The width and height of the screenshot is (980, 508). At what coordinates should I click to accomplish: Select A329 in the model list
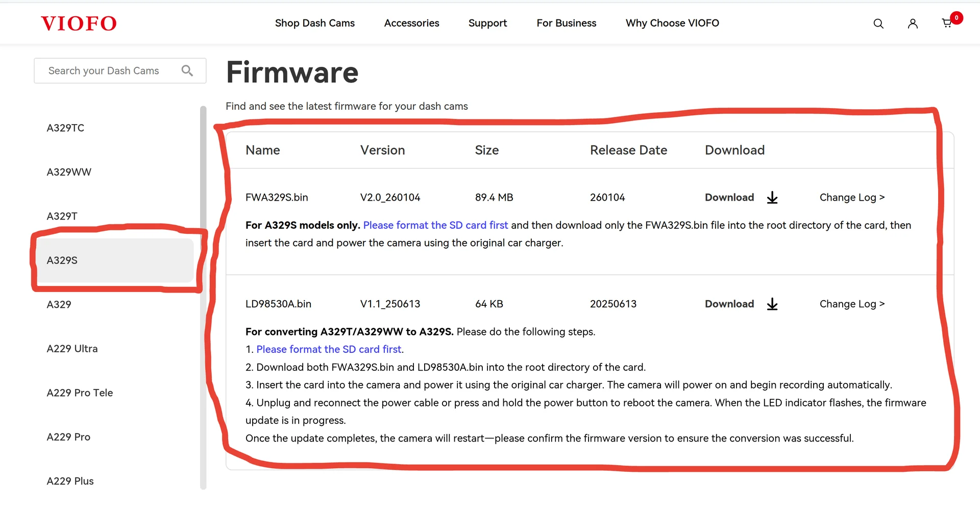click(x=59, y=304)
